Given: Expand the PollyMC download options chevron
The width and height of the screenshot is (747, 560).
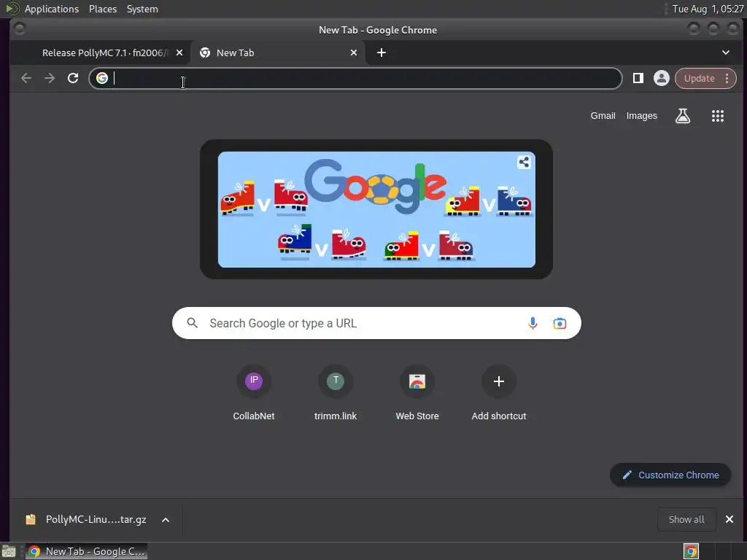Looking at the screenshot, I should (166, 520).
